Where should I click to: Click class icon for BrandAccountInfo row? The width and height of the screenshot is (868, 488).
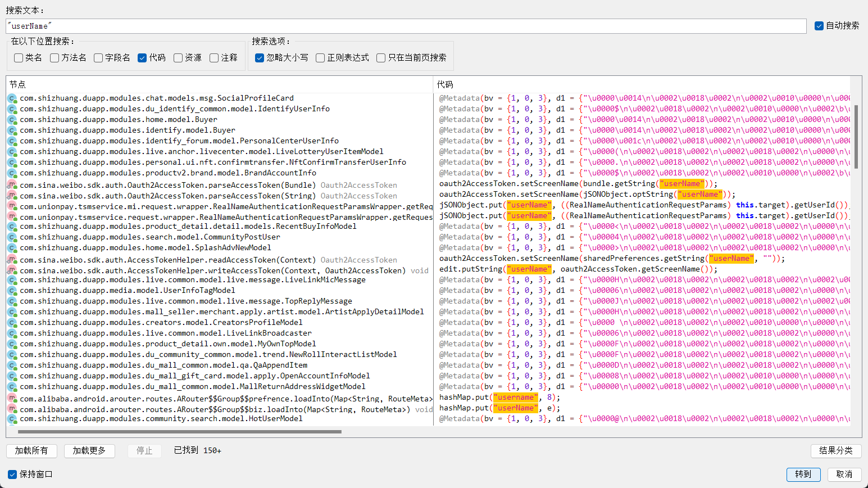pos(12,173)
